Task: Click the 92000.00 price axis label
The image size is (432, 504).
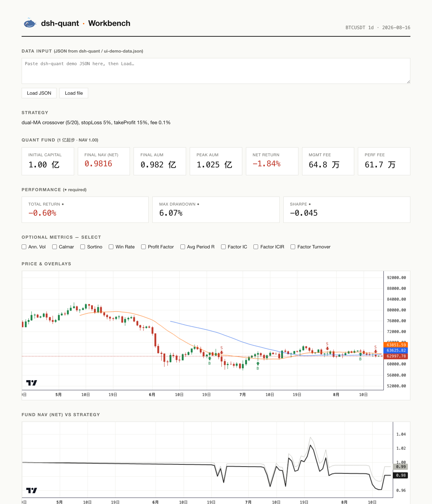Action: click(396, 278)
